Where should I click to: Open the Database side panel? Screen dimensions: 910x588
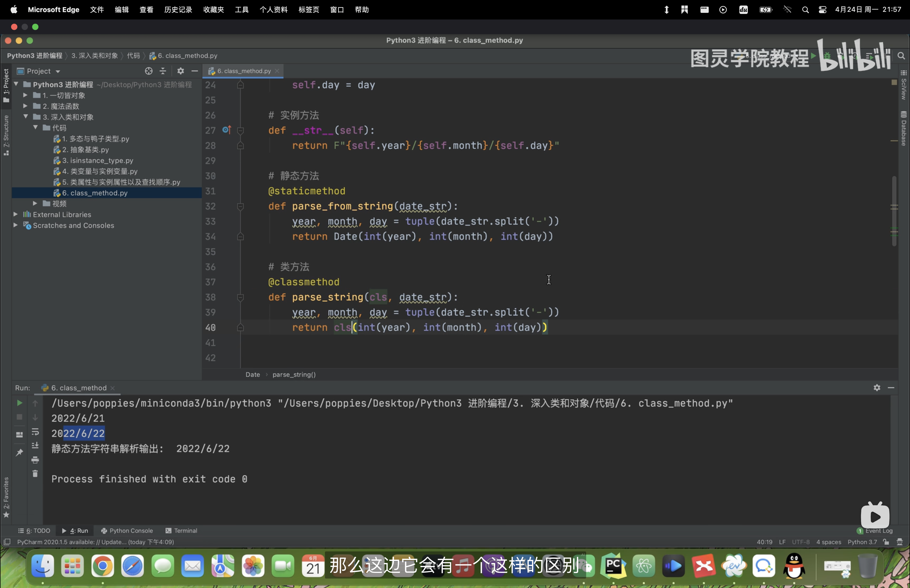pos(903,129)
